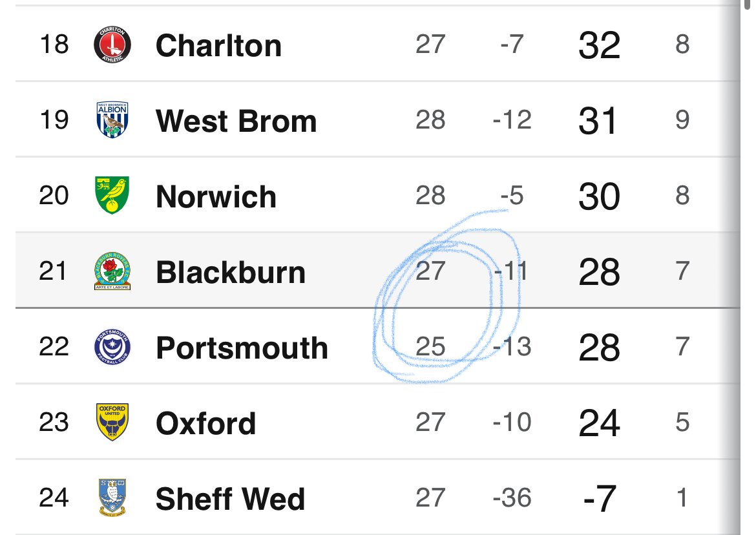Click Charlton's 32 points value
Viewport: 756px width, 535px height.
(599, 45)
